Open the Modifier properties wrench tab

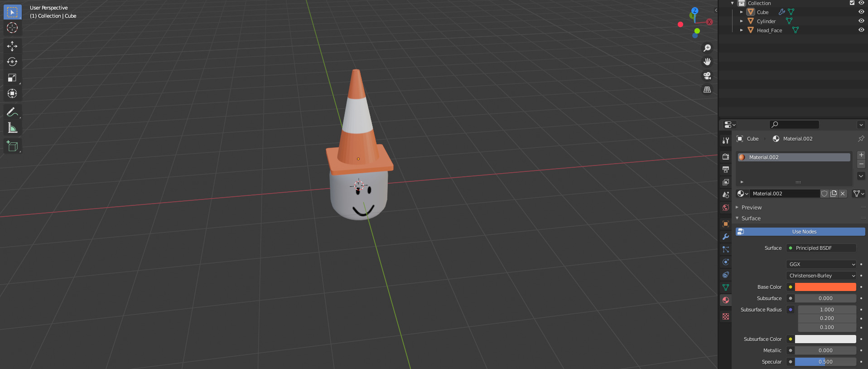click(726, 237)
